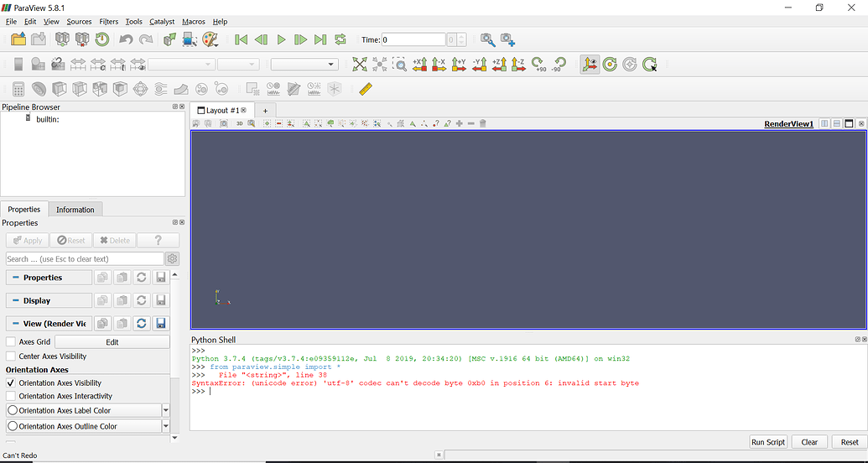Open the vector component dropdown

(238, 65)
